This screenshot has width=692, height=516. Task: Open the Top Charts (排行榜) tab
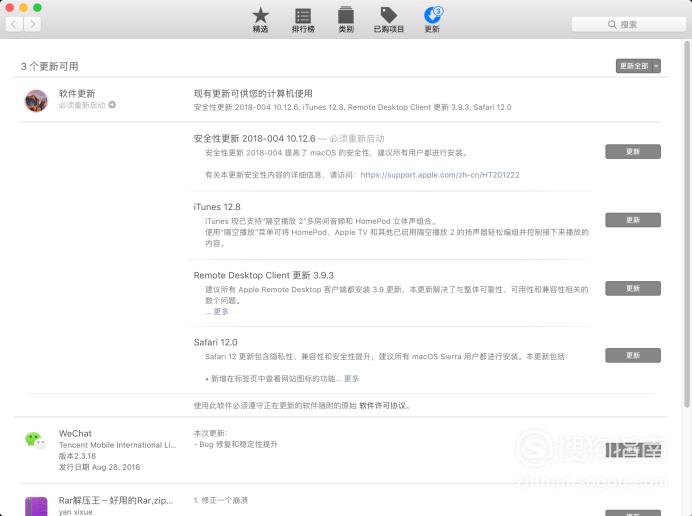(x=303, y=20)
